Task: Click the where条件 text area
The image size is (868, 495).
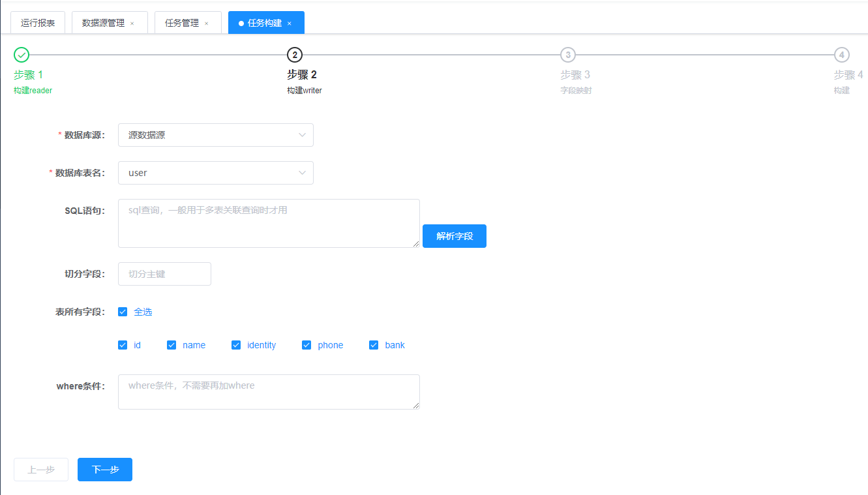Action: (x=269, y=392)
